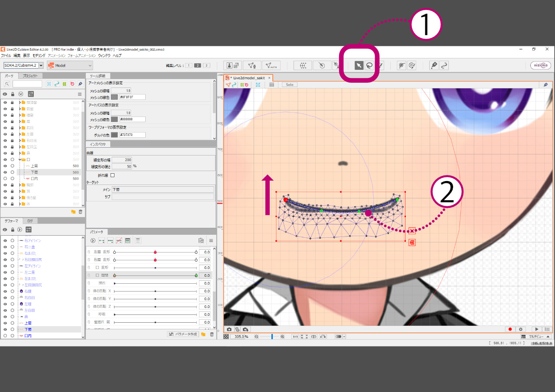
Task: Select the arrow selection tool
Action: [359, 65]
